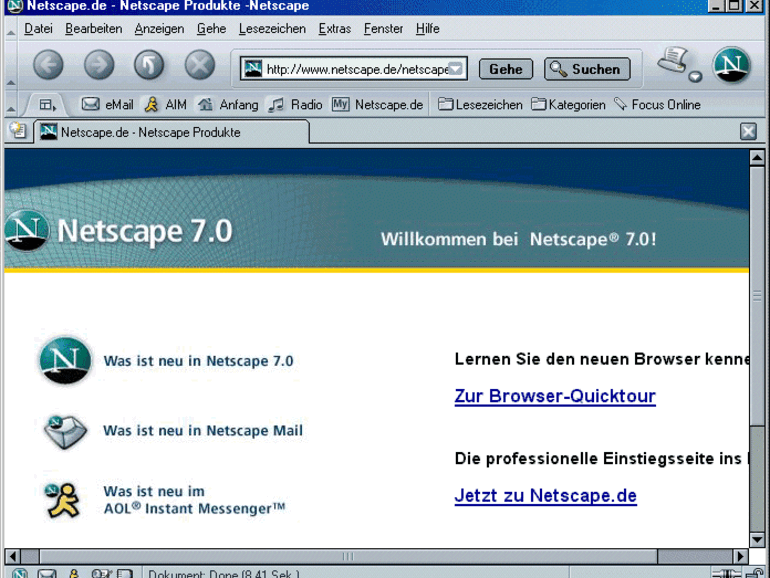Expand the URL bar history dropdown

(456, 69)
